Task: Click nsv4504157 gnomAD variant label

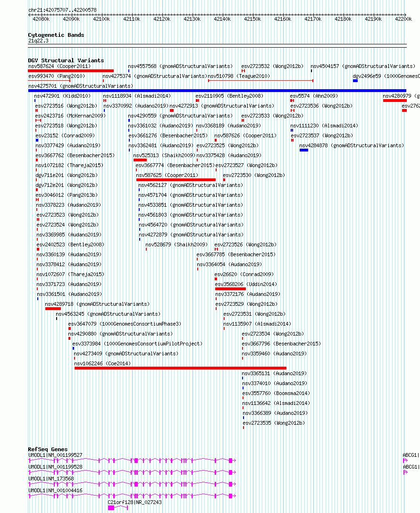Action: click(363, 66)
